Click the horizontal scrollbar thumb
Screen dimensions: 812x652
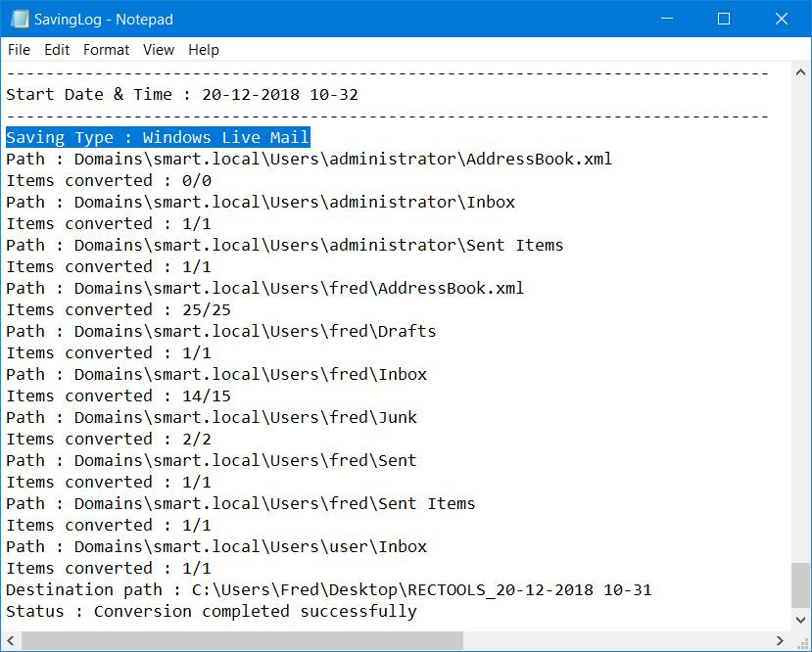pos(242,640)
